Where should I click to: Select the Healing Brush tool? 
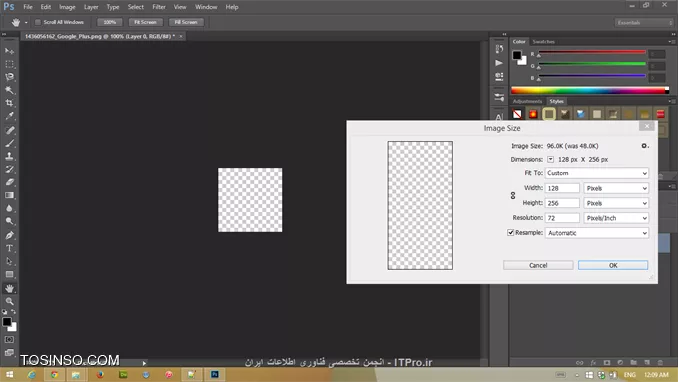[x=9, y=130]
